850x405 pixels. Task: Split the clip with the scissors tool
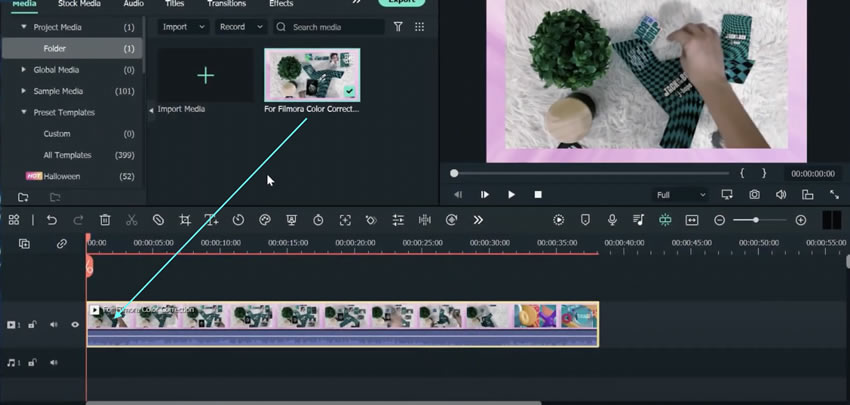coord(131,220)
